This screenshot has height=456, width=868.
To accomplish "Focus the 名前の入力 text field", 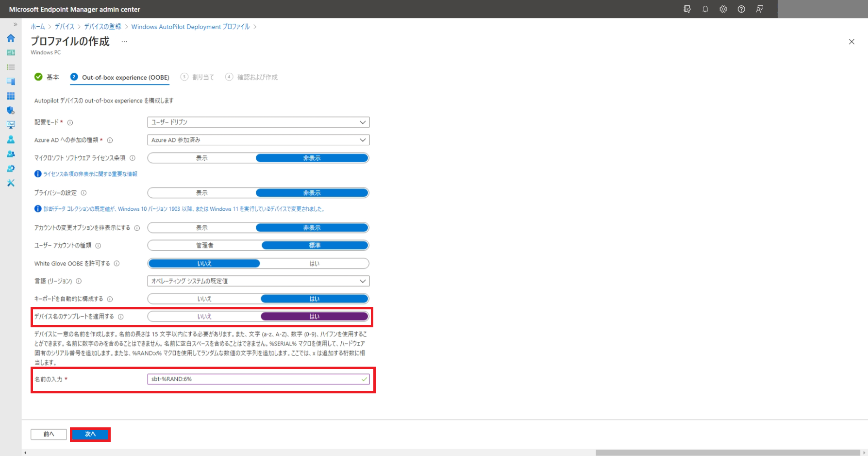I will (x=258, y=379).
